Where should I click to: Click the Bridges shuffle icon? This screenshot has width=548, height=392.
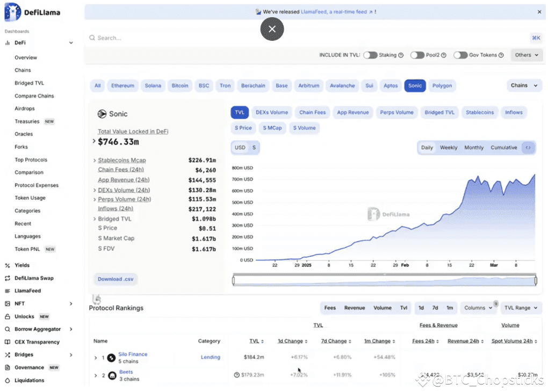[8, 354]
